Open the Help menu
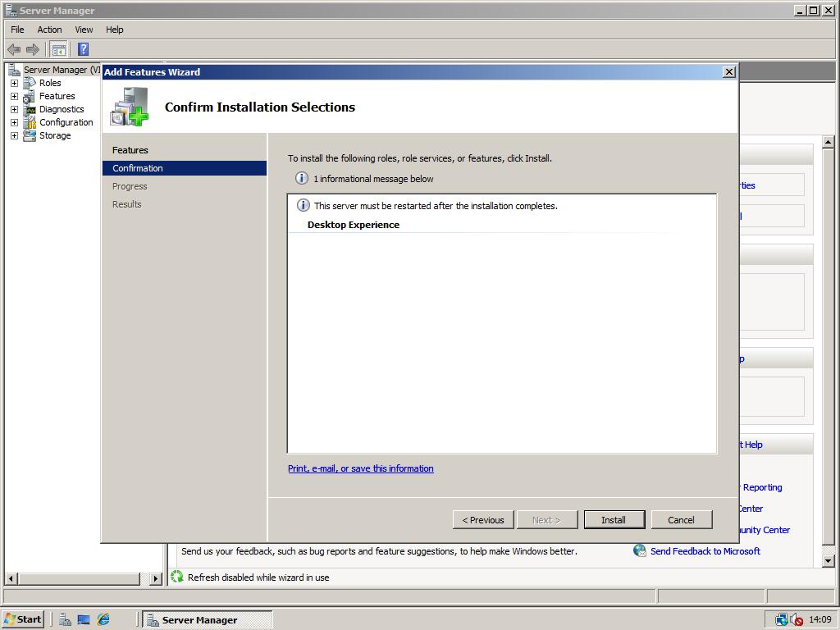840x630 pixels. coord(115,30)
